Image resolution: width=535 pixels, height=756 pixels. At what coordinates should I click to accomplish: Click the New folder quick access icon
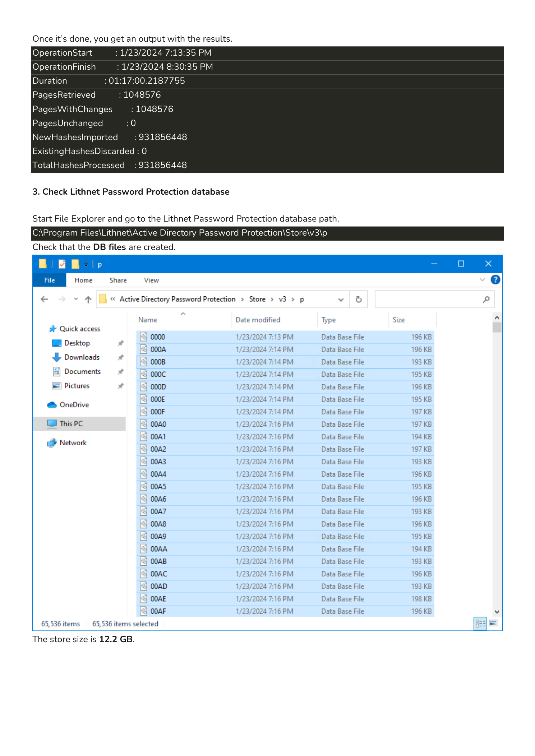[x=75, y=264]
